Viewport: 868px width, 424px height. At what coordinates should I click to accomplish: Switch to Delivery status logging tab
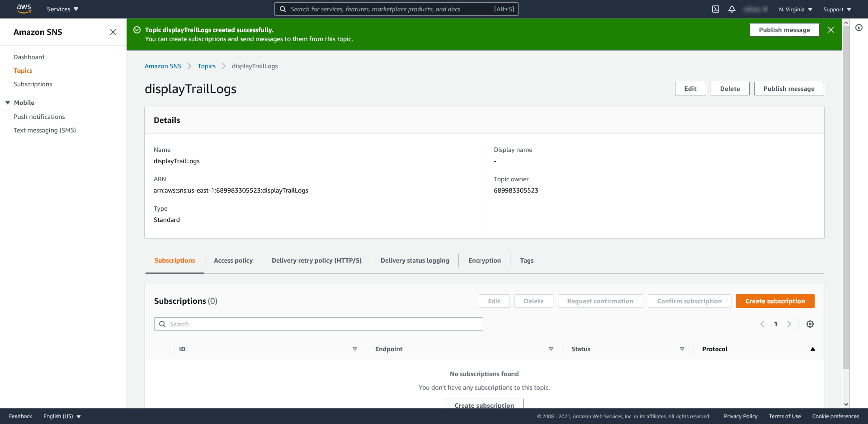point(415,260)
